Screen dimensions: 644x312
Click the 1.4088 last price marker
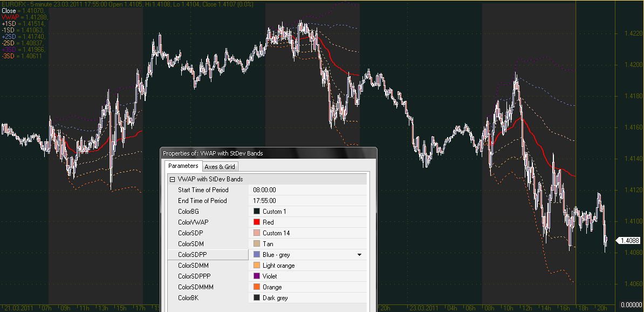(629, 240)
